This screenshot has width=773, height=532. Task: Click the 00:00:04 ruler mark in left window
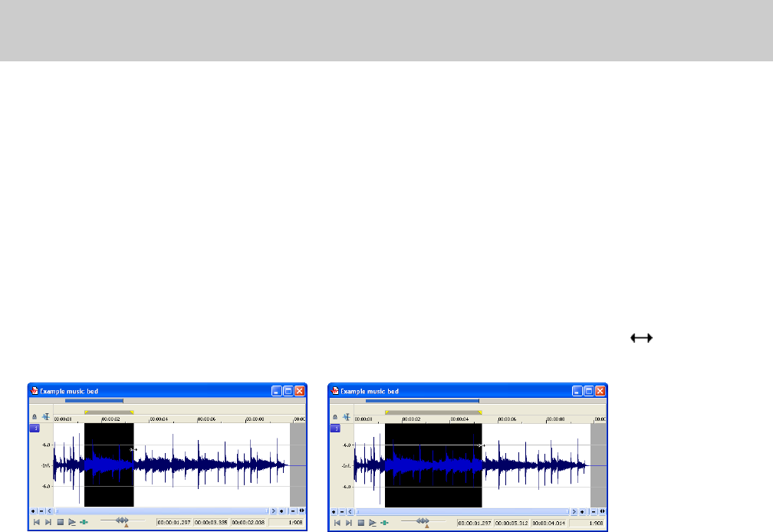click(x=159, y=419)
